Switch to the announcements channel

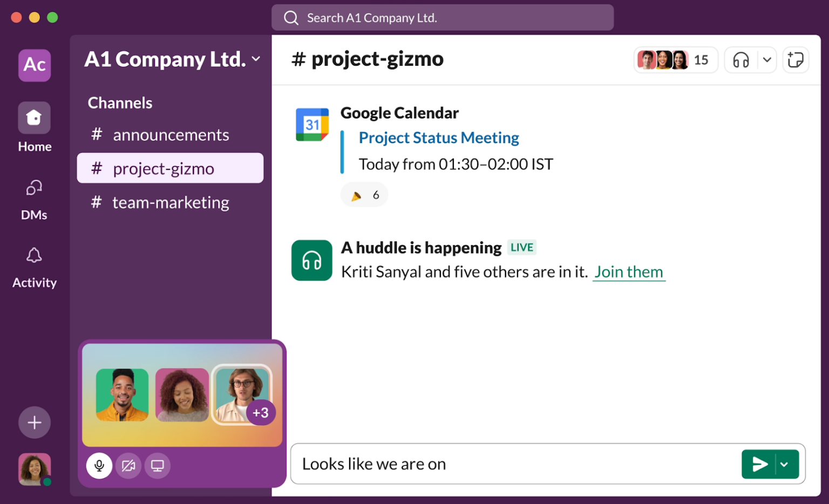(171, 134)
